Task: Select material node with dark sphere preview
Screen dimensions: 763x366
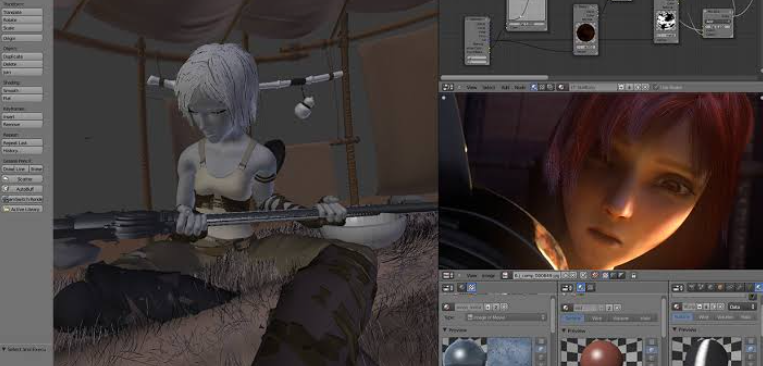Action: coord(585,29)
